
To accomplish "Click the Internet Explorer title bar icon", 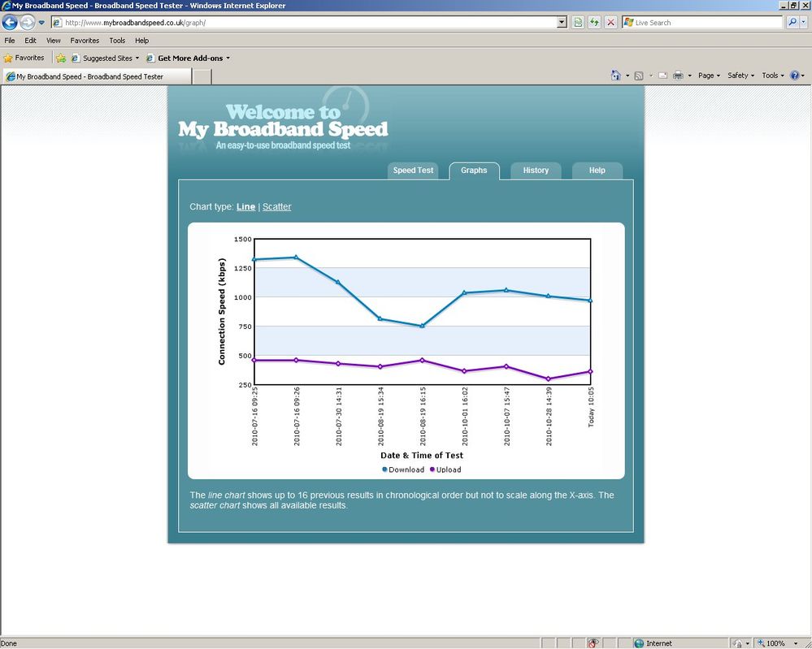I will coord(7,5).
